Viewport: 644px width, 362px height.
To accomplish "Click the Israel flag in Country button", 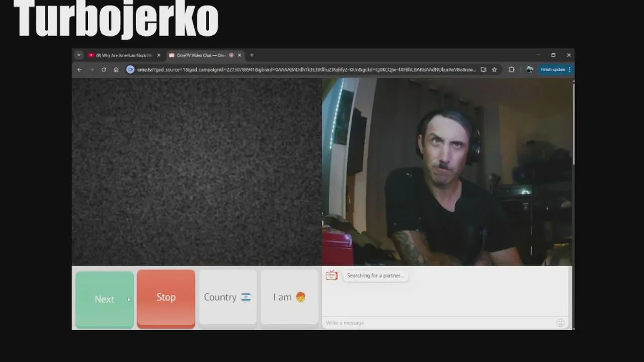I will point(246,297).
